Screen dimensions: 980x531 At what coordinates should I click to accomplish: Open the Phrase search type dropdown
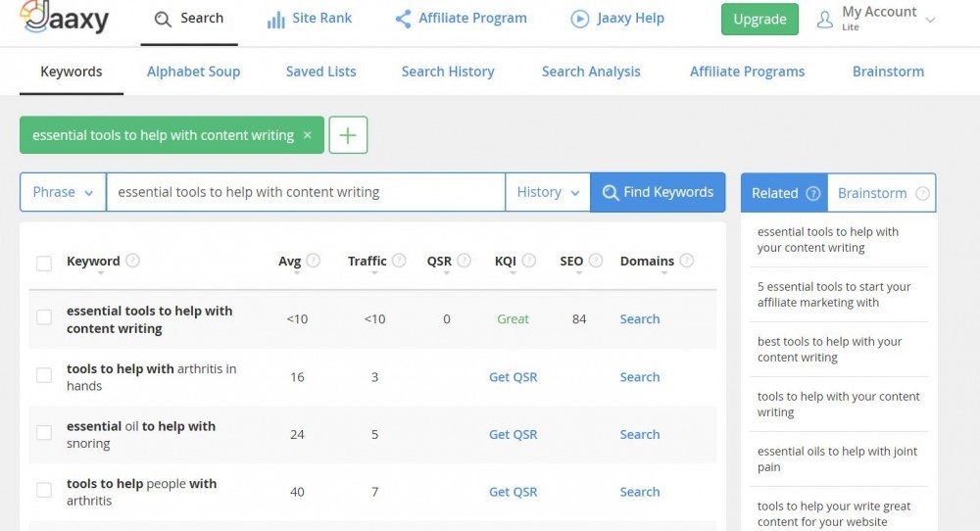[63, 192]
